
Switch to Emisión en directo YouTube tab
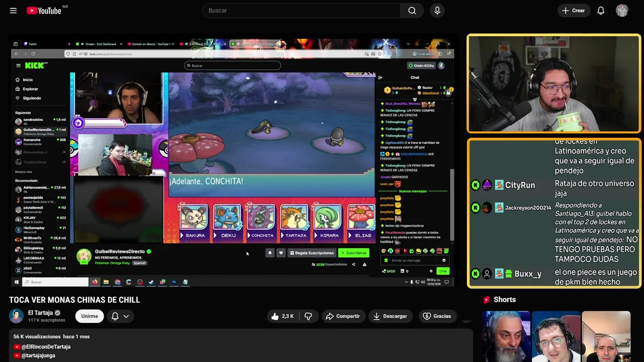(x=150, y=44)
